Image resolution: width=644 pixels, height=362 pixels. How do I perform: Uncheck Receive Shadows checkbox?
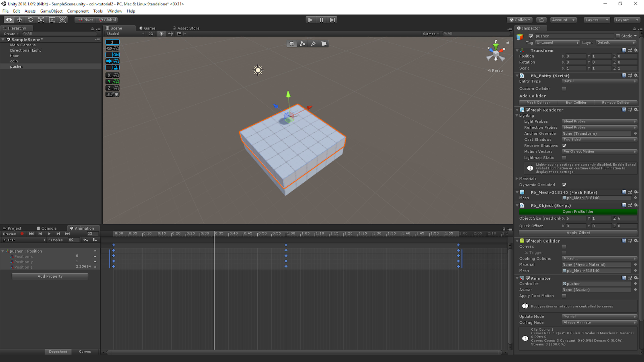[564, 146]
